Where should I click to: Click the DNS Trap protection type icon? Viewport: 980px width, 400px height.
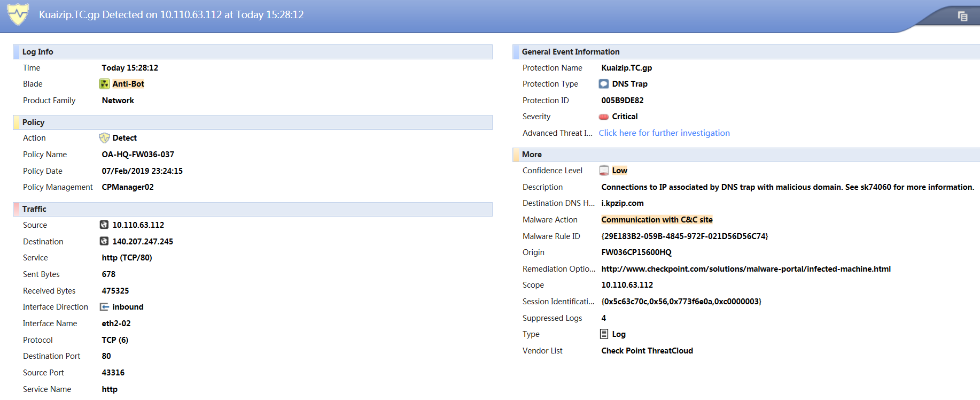(x=604, y=84)
